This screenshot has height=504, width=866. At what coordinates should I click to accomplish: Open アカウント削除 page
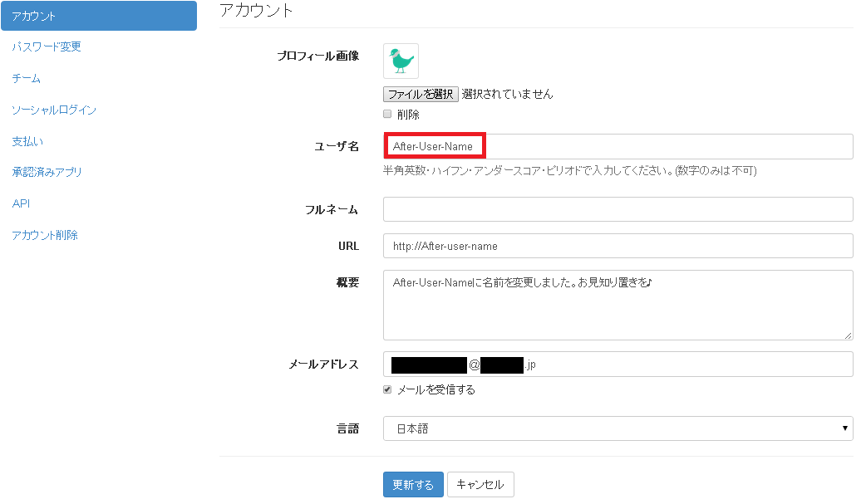[45, 236]
